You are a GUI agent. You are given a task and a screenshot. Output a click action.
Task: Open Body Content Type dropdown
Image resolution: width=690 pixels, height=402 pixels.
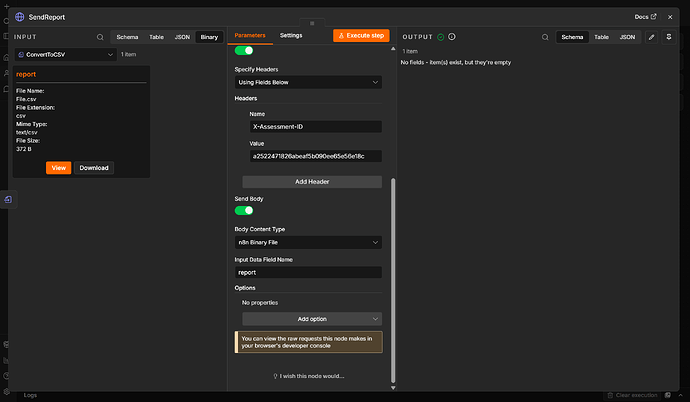(x=308, y=242)
